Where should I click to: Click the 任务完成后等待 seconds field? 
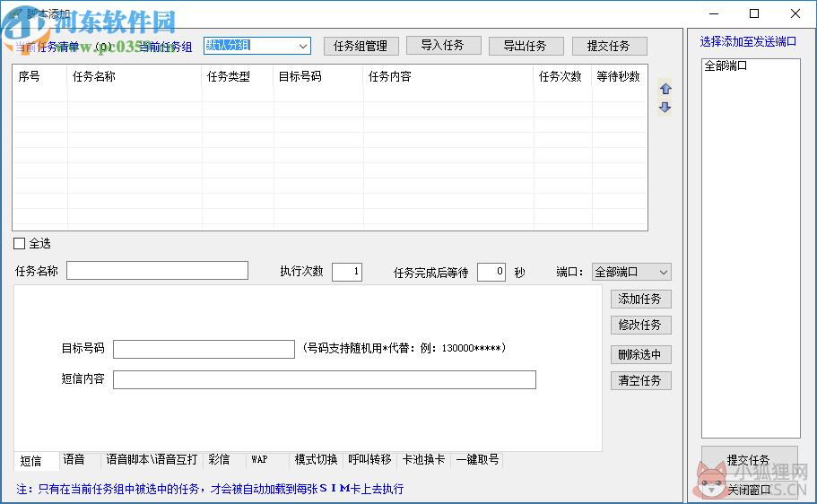click(491, 272)
